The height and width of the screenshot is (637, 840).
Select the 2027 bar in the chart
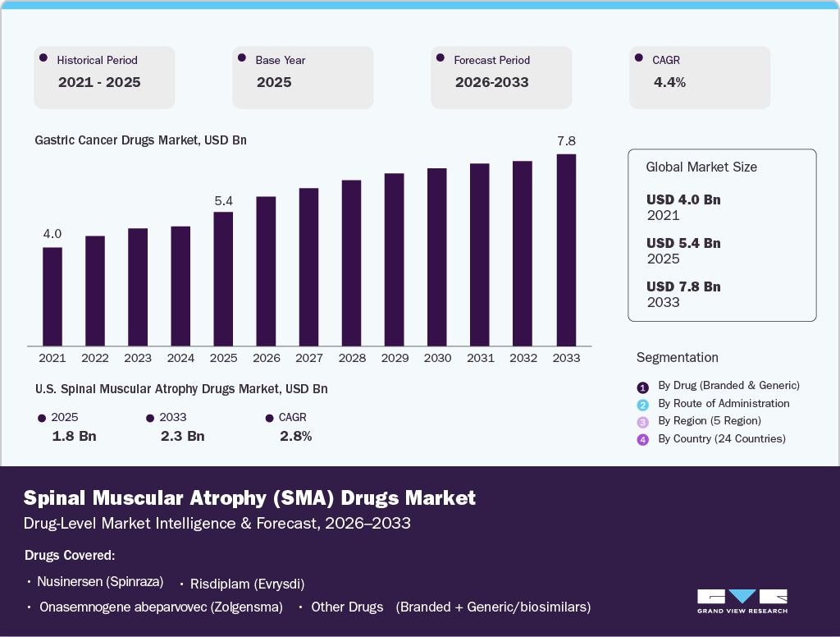(309, 267)
